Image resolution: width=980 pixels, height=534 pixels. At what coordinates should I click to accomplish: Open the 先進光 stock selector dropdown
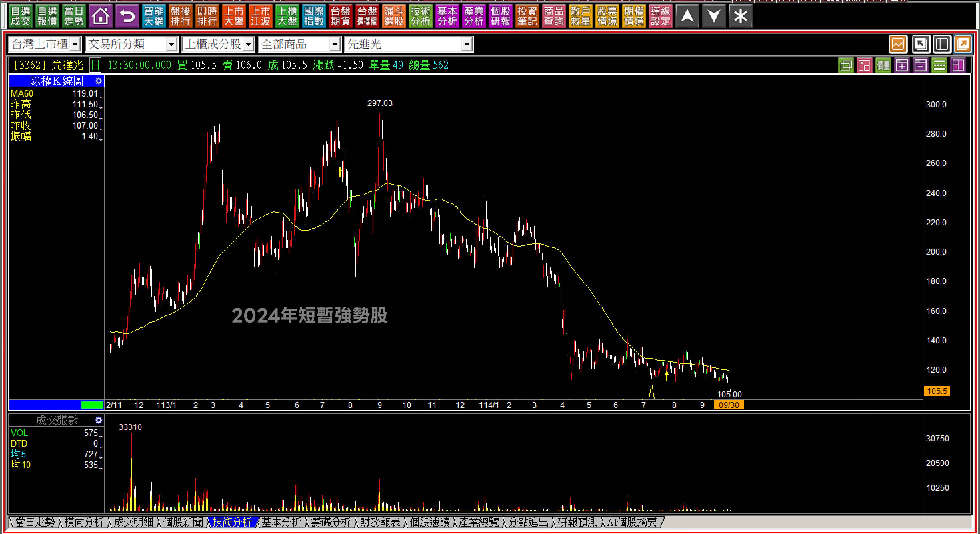click(x=467, y=45)
